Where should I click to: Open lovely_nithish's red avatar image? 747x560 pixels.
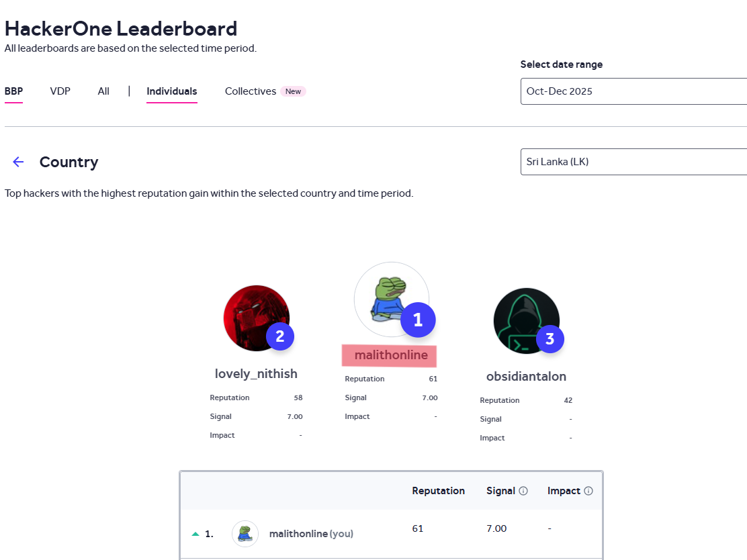coord(257,318)
